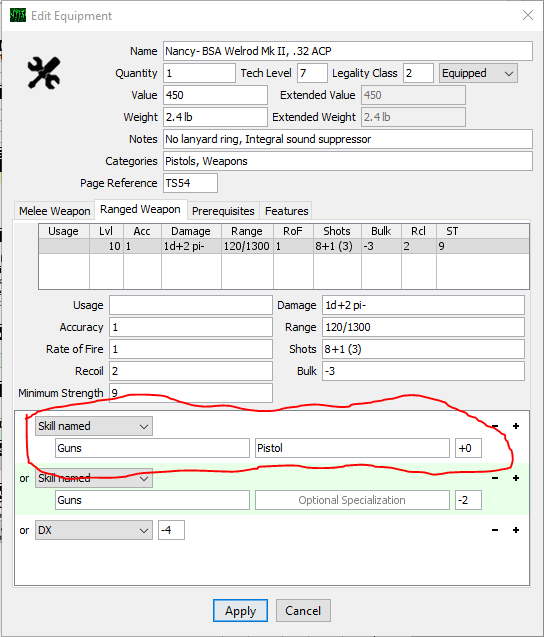Viewport: 544px width, 637px height.
Task: Open the Features tab
Action: click(x=286, y=211)
